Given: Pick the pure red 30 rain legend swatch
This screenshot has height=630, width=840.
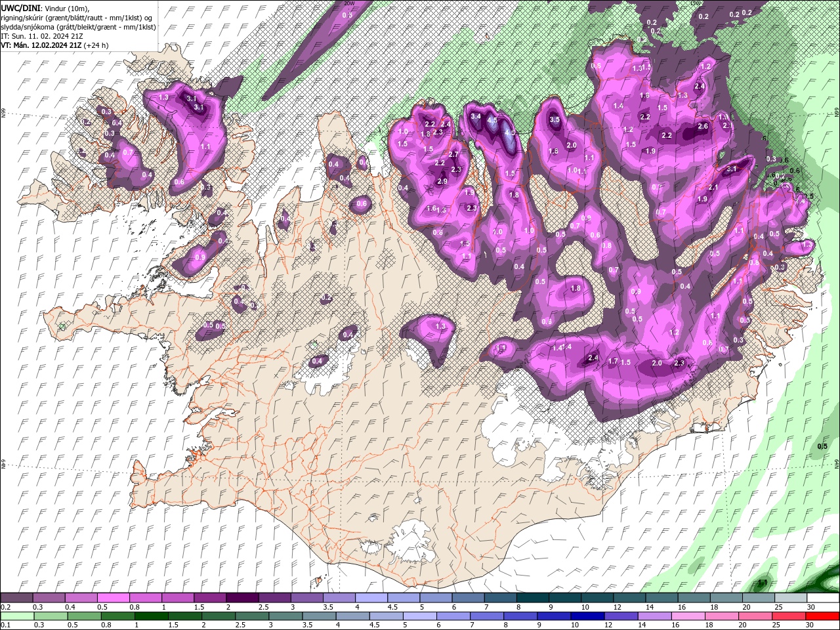Looking at the screenshot, I should 822,616.
